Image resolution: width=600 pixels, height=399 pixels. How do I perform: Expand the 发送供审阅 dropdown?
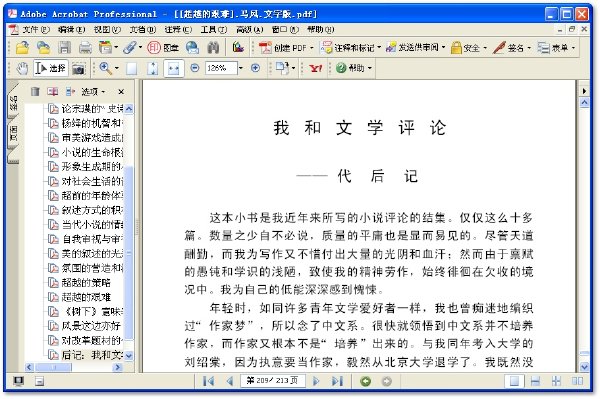443,47
